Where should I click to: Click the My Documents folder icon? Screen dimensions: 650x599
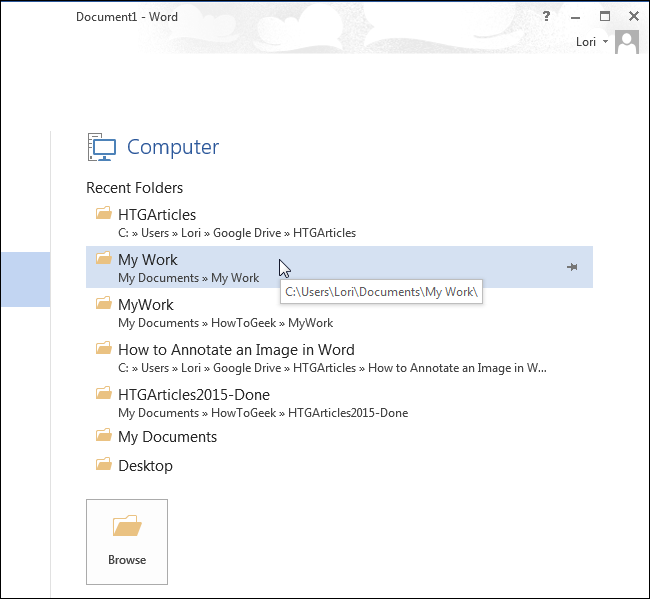point(103,436)
